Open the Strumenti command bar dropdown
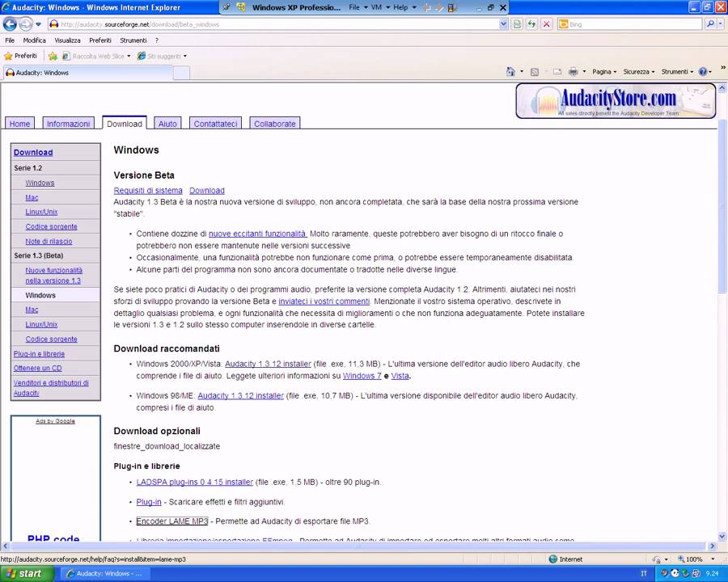 point(677,71)
